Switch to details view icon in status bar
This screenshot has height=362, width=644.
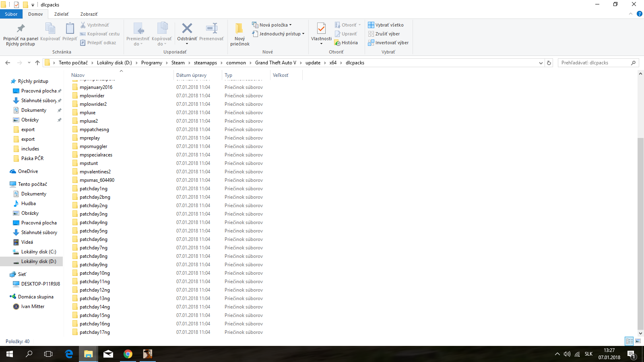[629, 341]
